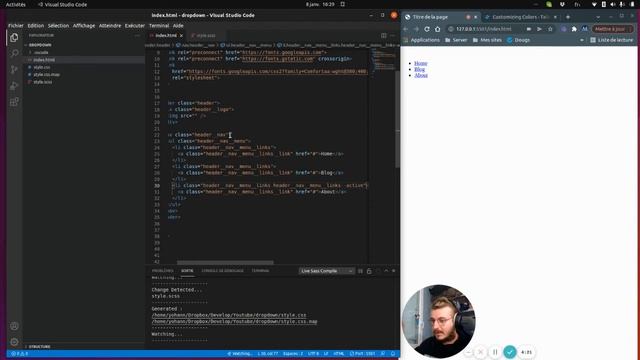The width and height of the screenshot is (640, 360).
Task: Click the Watching status bar item
Action: click(240, 353)
